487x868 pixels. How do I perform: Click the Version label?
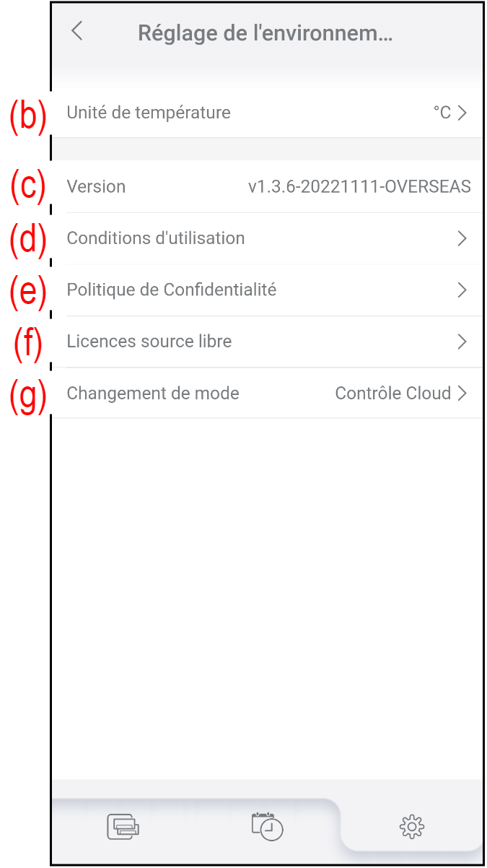pos(96,186)
